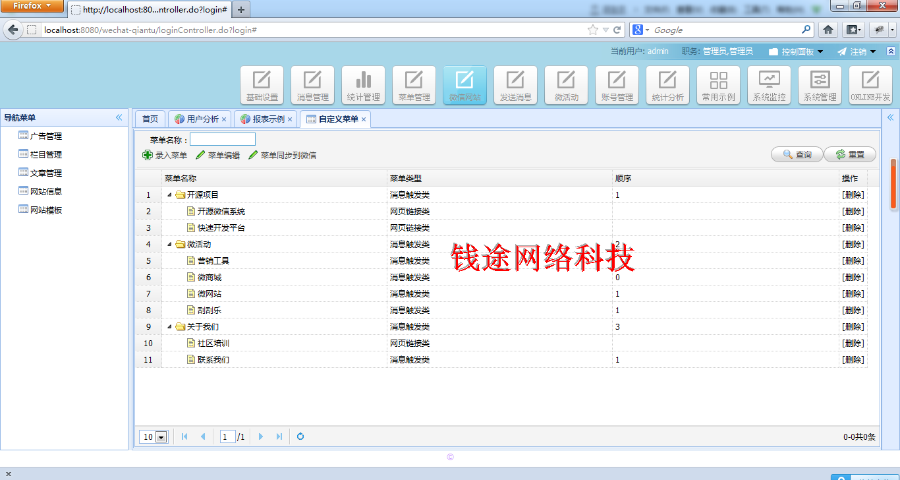Focus the 菜单名称 search input
This screenshot has height=480, width=900.
coord(223,139)
